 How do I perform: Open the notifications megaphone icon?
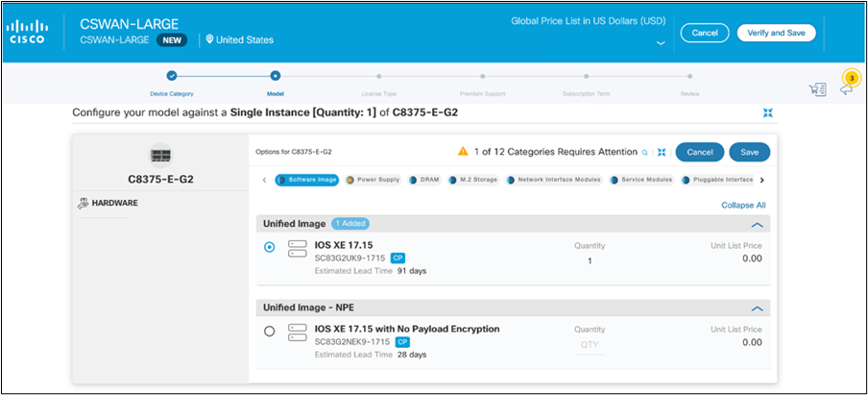click(x=847, y=88)
